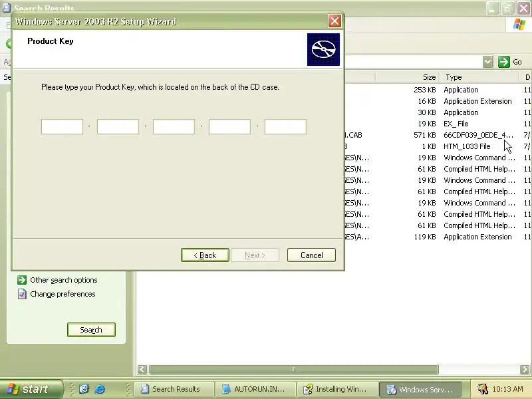Click the Back button in Setup Wizard
The height and width of the screenshot is (399, 532).
[205, 255]
